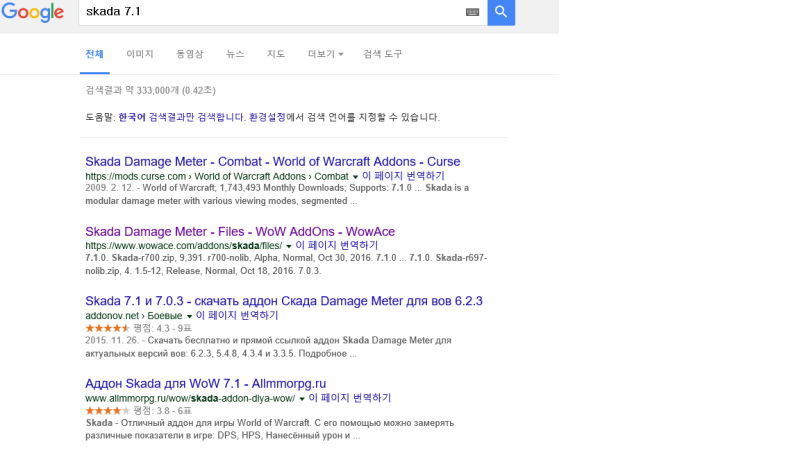Click the 검색결과 약 333,000개 result count text
Screen dimensions: 800x453
click(x=151, y=90)
